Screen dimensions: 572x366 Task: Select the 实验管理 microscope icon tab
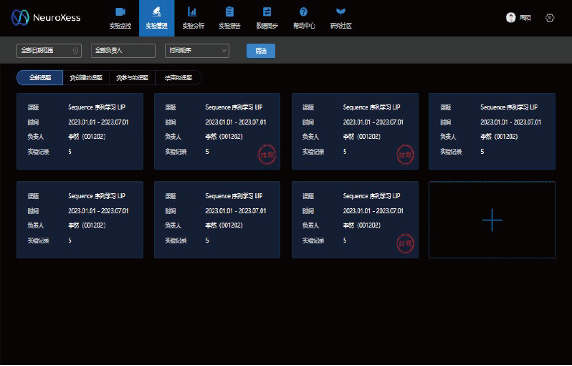tap(157, 18)
